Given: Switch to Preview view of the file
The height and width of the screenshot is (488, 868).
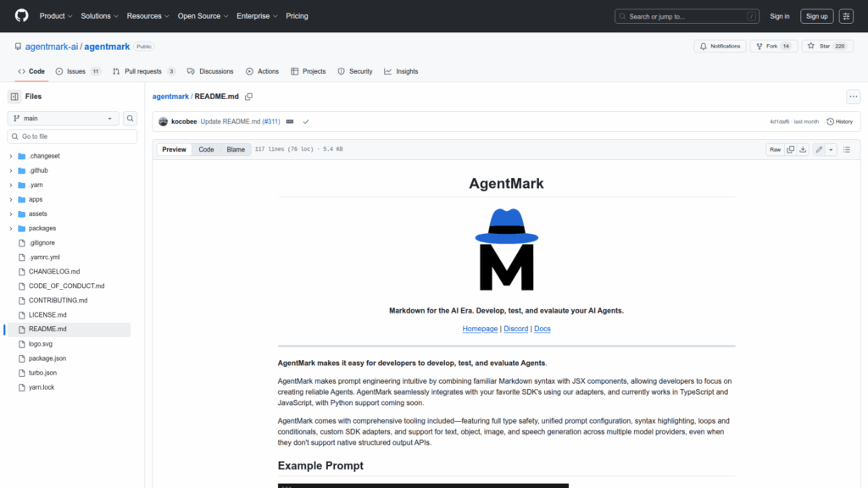Looking at the screenshot, I should tap(174, 149).
